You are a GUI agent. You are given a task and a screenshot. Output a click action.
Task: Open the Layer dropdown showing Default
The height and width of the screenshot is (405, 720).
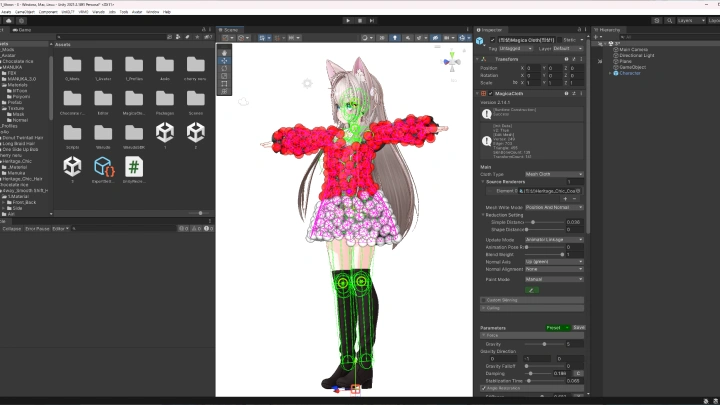pos(568,49)
